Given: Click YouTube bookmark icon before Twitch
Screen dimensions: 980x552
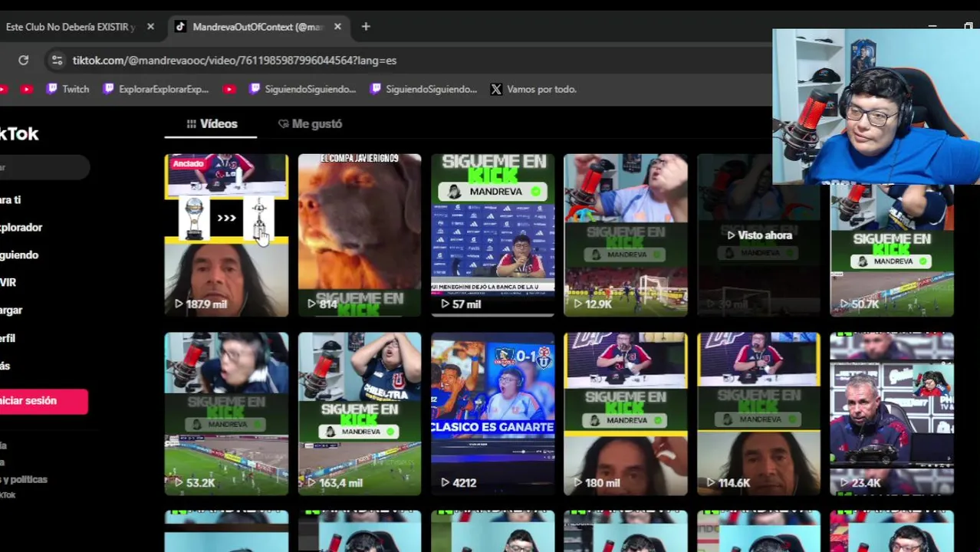Looking at the screenshot, I should pos(27,89).
